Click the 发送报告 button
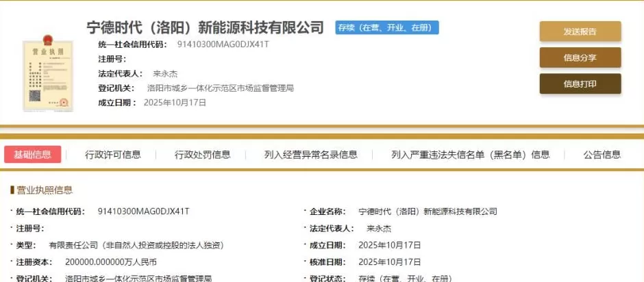644x282 pixels. pyautogui.click(x=580, y=31)
